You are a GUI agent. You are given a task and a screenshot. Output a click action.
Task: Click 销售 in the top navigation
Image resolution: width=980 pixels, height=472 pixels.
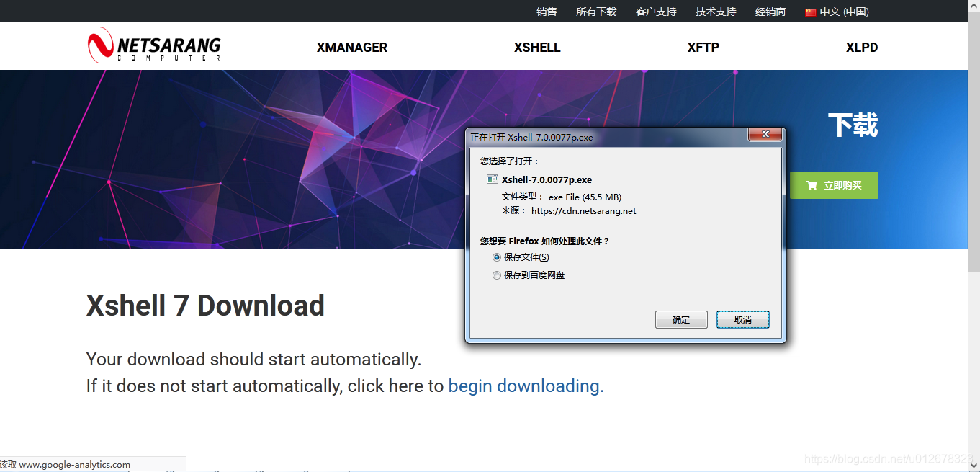click(x=547, y=12)
